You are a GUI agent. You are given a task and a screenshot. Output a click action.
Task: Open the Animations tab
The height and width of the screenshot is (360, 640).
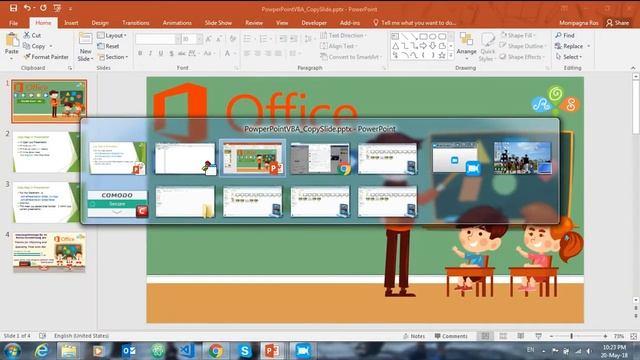point(177,23)
